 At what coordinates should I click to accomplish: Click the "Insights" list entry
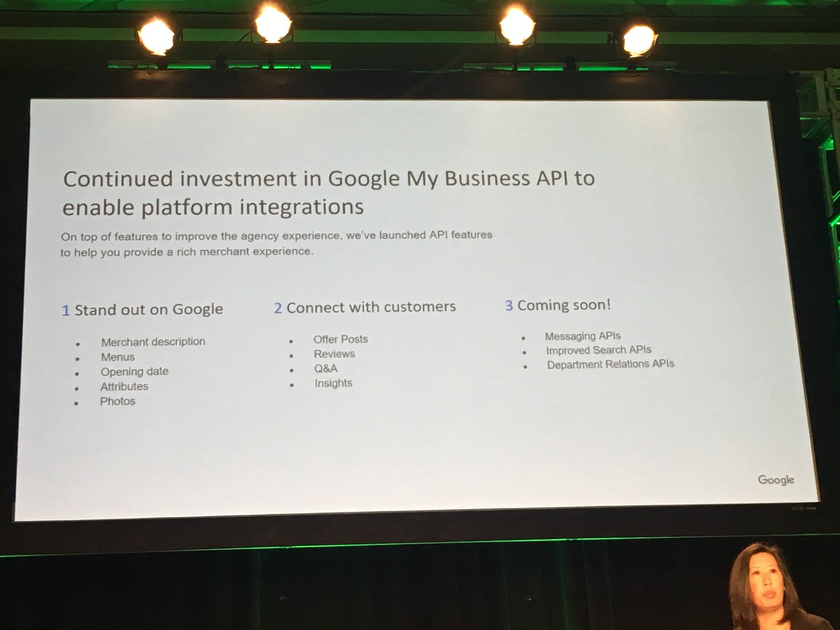pyautogui.click(x=333, y=383)
